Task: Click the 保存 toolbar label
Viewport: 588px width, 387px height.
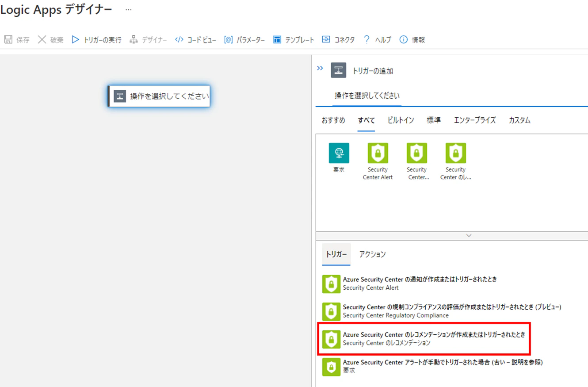Action: point(23,40)
